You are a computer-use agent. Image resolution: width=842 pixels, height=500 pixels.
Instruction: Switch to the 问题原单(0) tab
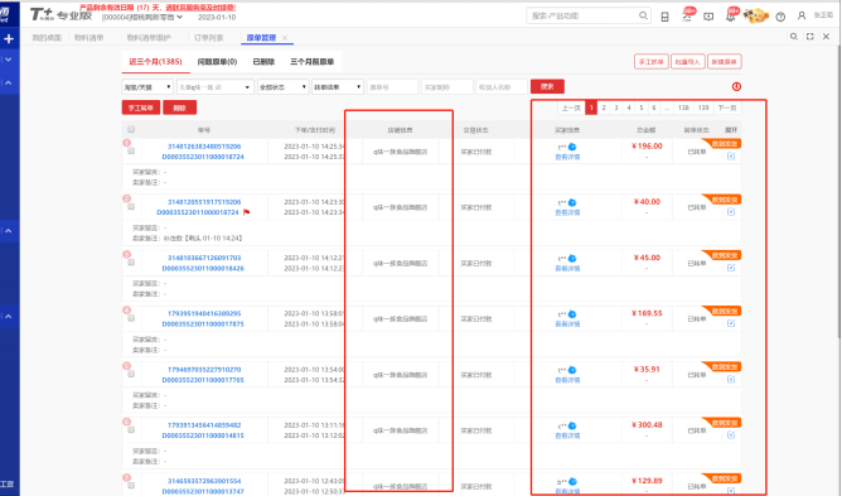click(x=217, y=62)
